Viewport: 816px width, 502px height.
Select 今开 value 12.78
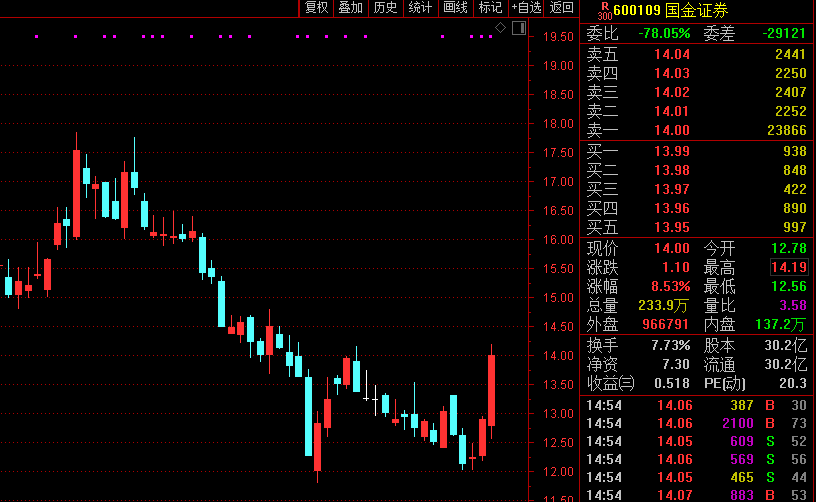pyautogui.click(x=788, y=249)
